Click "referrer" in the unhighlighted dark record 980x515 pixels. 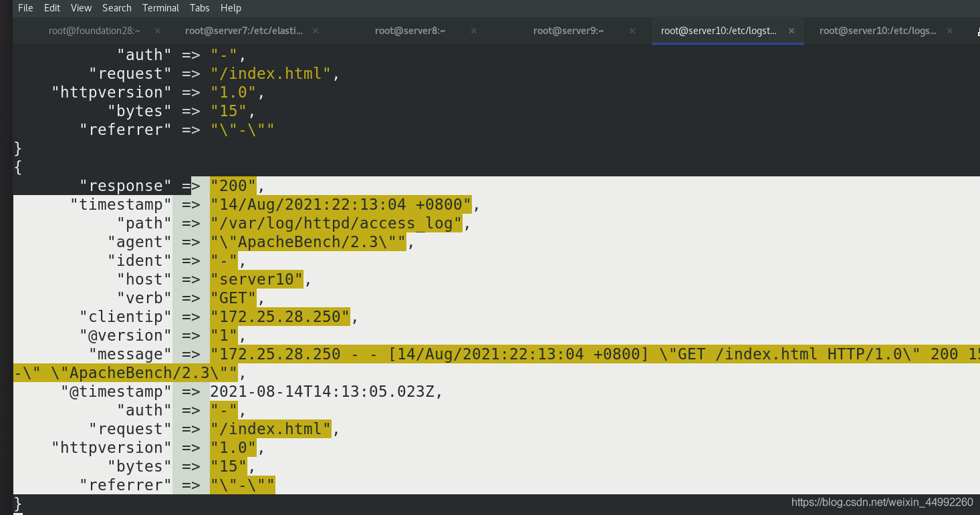click(x=126, y=130)
